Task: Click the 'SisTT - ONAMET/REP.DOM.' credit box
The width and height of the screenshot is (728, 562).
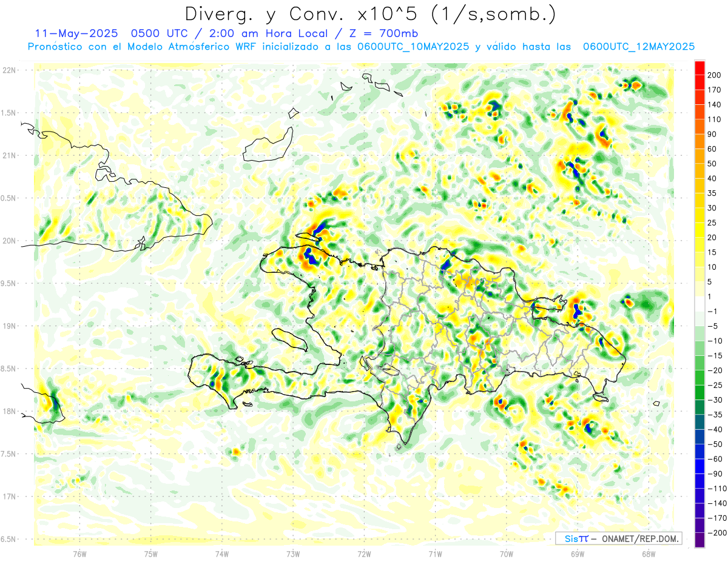Action: (x=619, y=538)
